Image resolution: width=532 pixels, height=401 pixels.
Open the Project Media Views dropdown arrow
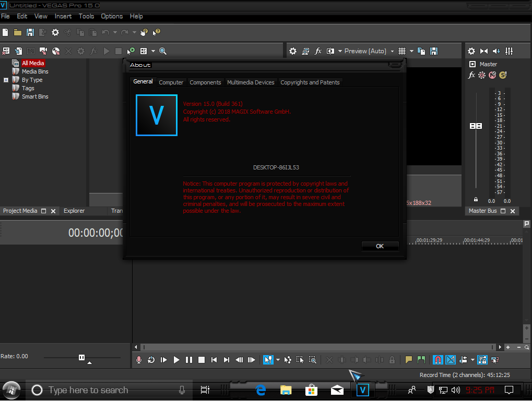tap(153, 51)
